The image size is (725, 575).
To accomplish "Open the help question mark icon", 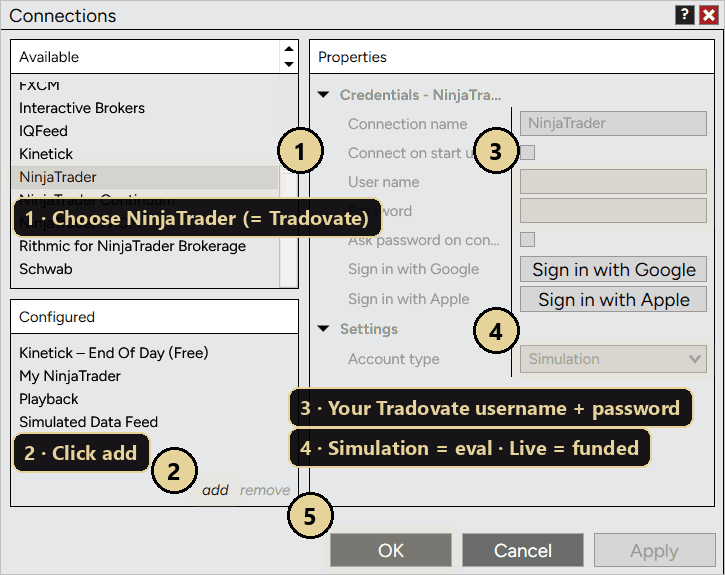I will click(685, 15).
